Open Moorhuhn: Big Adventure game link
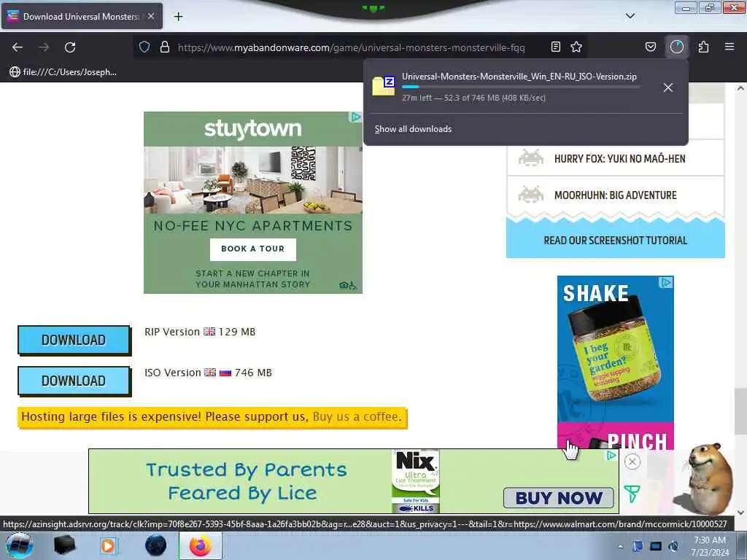 (615, 195)
